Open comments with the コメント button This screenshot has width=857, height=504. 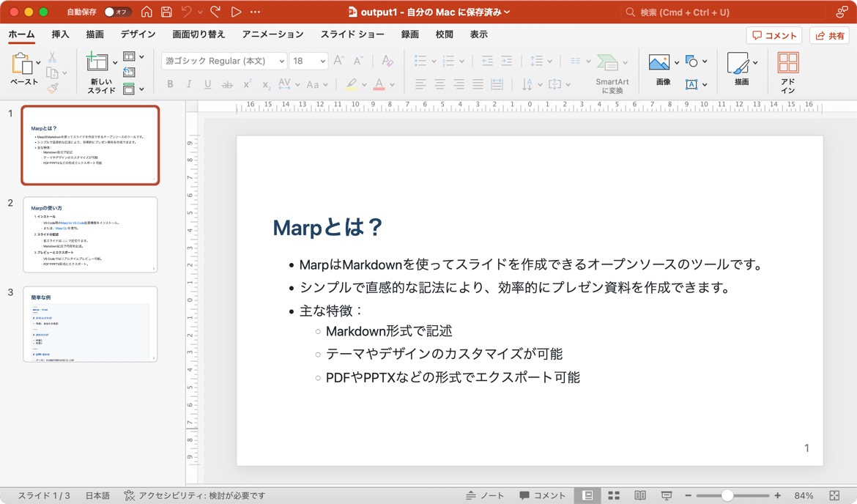773,34
